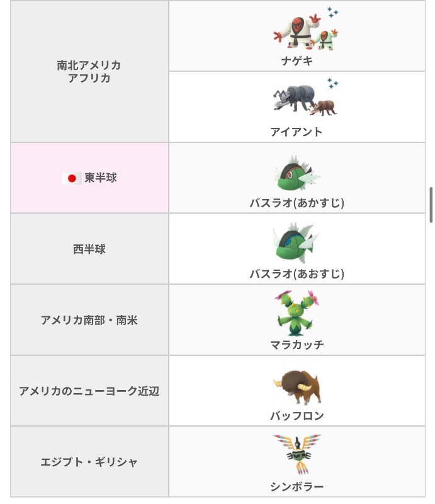Open the バスラオ(あかすじ) name link
The height and width of the screenshot is (504, 435).
pyautogui.click(x=297, y=203)
